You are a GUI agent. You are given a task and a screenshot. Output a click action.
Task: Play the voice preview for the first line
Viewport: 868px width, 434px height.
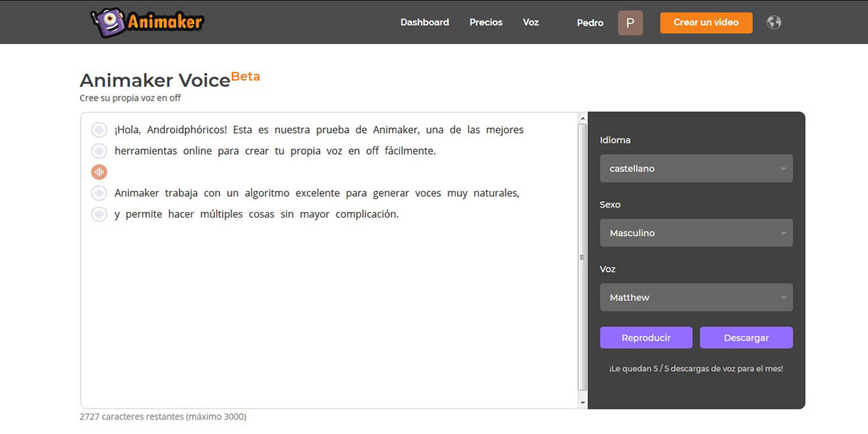(99, 129)
